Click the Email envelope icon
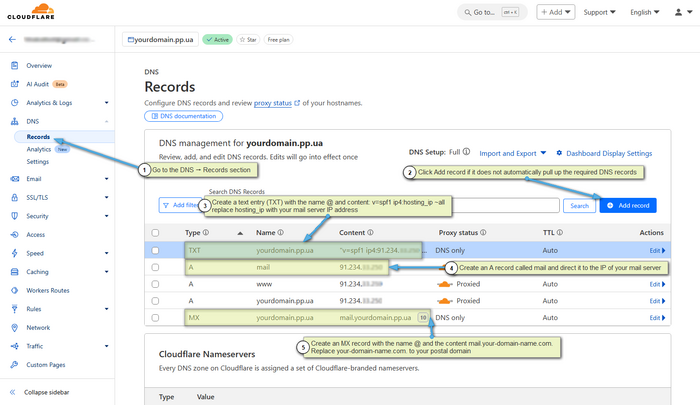This screenshot has height=405, width=700. point(15,179)
